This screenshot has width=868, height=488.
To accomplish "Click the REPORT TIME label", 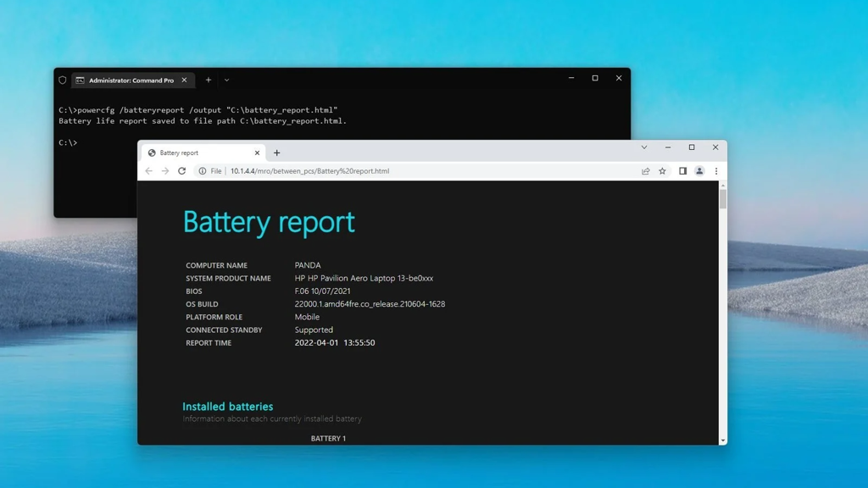I will [209, 343].
